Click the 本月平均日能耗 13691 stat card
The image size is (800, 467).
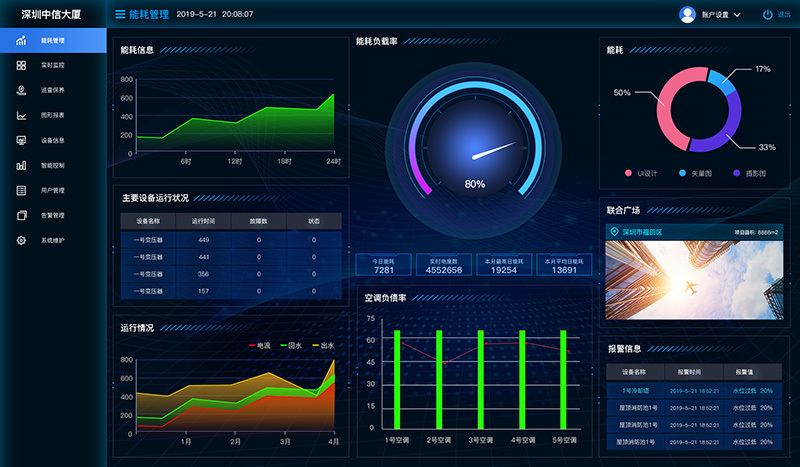[x=564, y=265]
